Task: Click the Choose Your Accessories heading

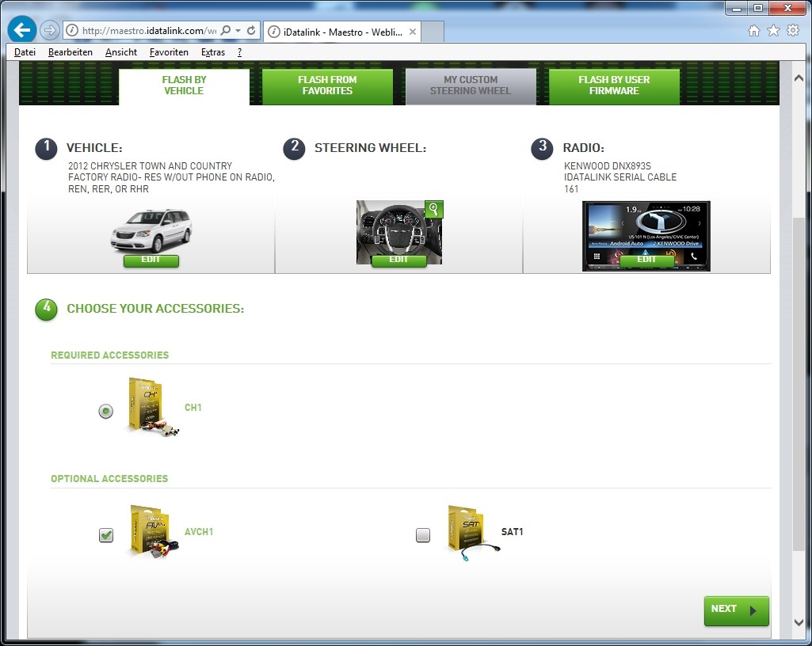Action: [155, 309]
